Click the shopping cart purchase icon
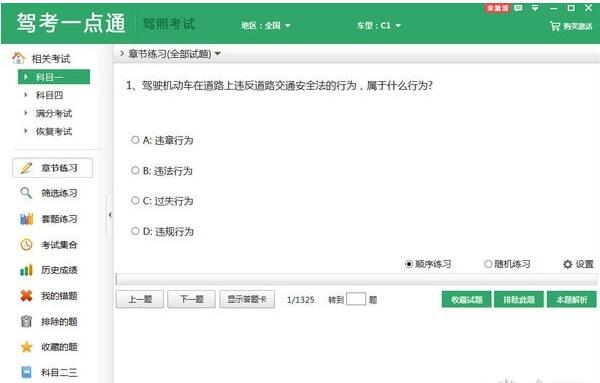Image resolution: width=600 pixels, height=383 pixels. (555, 26)
